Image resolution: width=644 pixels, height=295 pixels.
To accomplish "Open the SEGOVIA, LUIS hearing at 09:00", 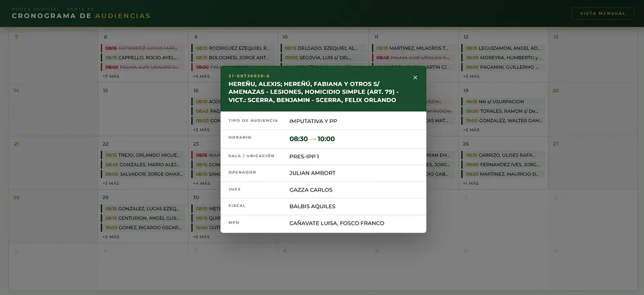I will click(x=323, y=57).
